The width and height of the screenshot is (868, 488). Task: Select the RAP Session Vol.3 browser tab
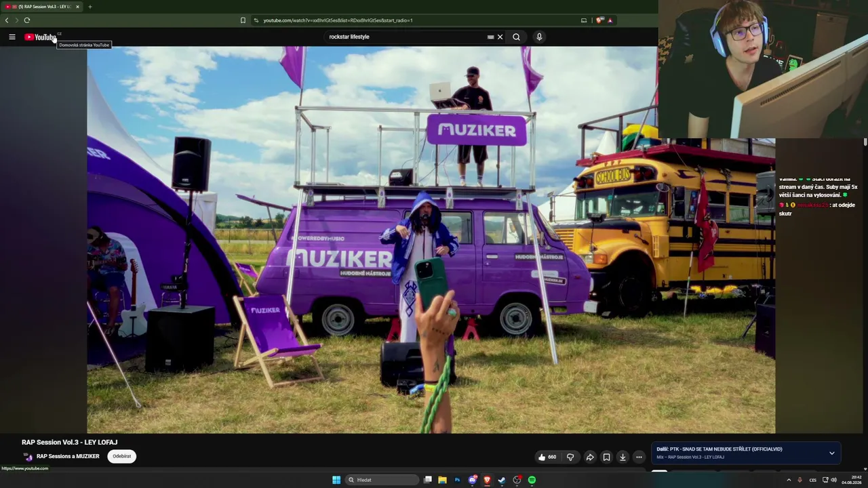[x=42, y=7]
